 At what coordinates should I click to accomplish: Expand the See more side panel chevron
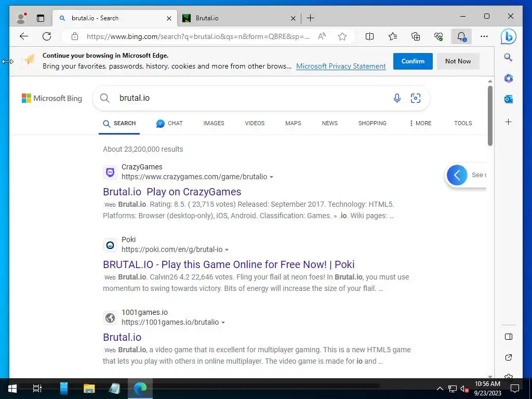coord(457,175)
